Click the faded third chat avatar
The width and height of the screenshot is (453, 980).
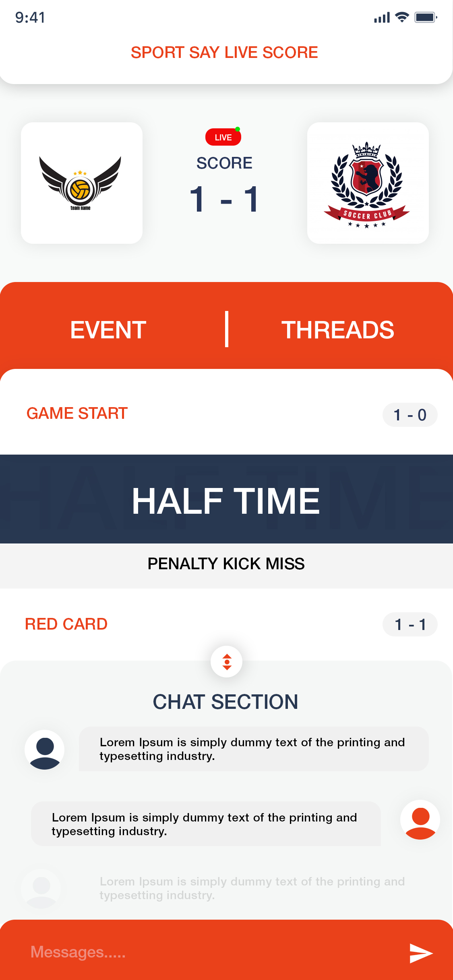[41, 888]
